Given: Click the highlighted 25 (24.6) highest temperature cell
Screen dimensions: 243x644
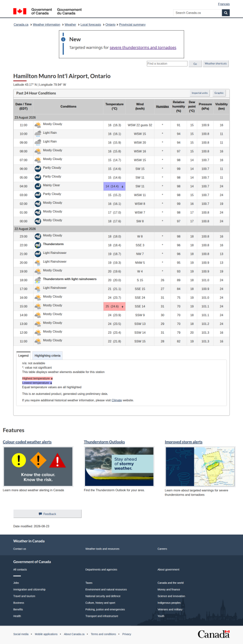Looking at the screenshot, I should 115,306.
